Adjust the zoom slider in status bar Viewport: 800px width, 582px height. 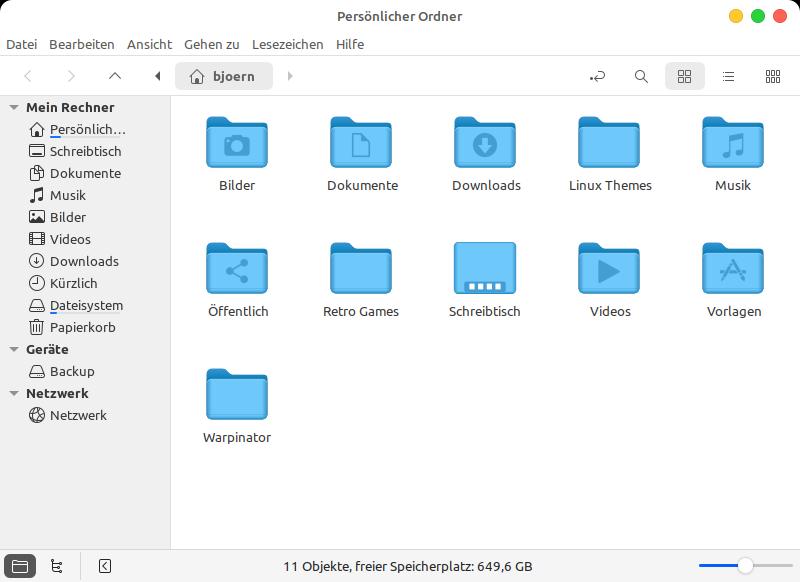click(745, 566)
